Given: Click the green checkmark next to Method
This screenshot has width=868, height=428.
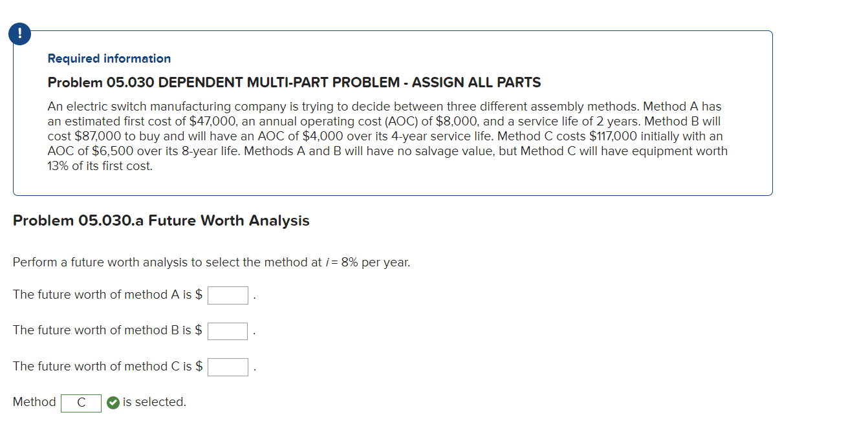Looking at the screenshot, I should [113, 402].
